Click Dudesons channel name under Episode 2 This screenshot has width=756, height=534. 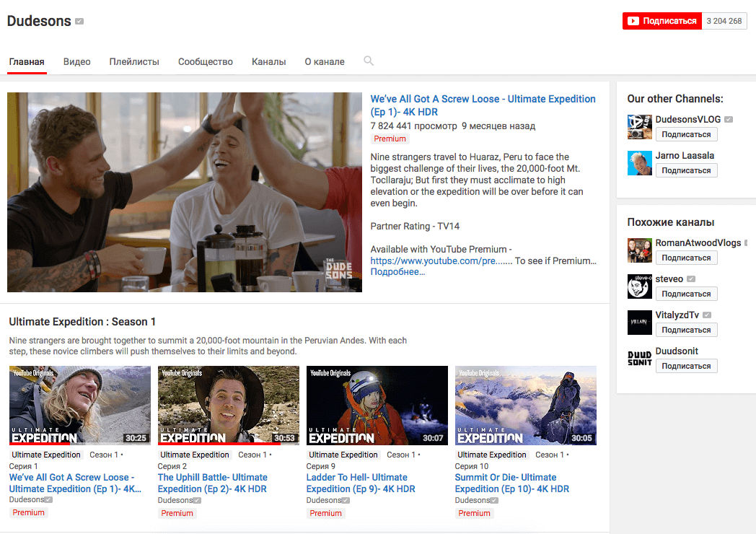175,500
